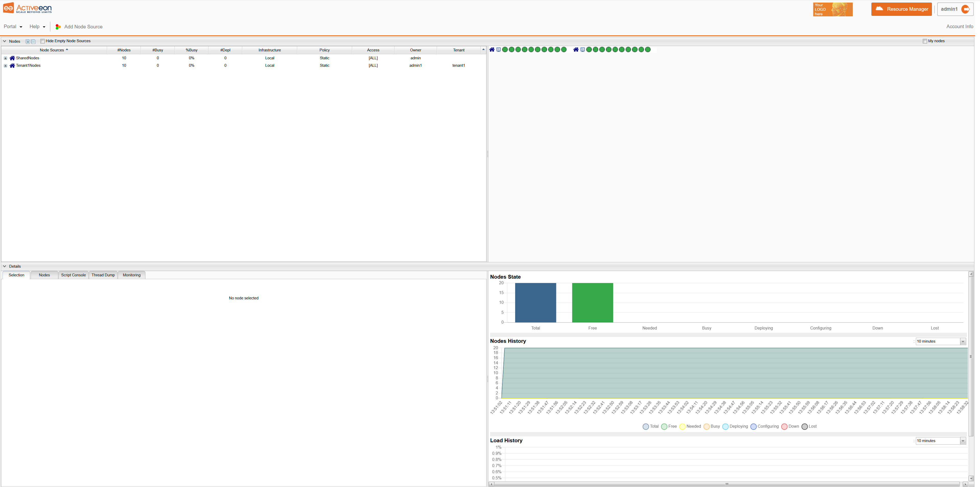
Task: Click the Activeeon logo
Action: [x=27, y=8]
